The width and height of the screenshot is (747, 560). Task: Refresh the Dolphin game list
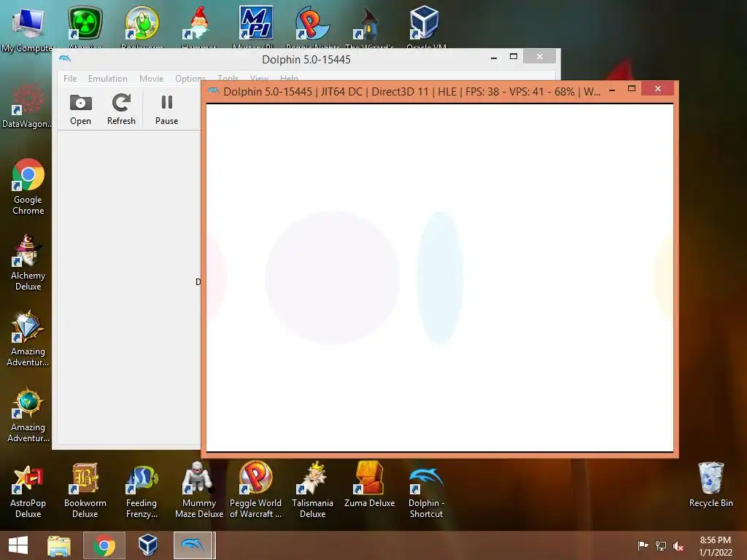pyautogui.click(x=121, y=109)
